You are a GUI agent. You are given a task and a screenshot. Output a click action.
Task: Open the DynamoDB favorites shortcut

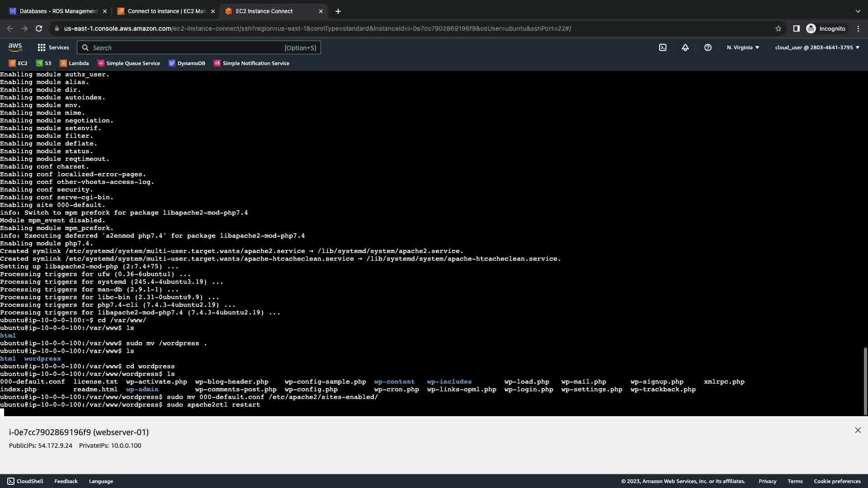click(x=187, y=63)
